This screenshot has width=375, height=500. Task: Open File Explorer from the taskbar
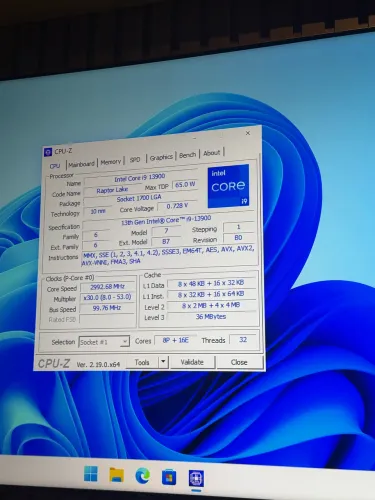click(x=116, y=475)
